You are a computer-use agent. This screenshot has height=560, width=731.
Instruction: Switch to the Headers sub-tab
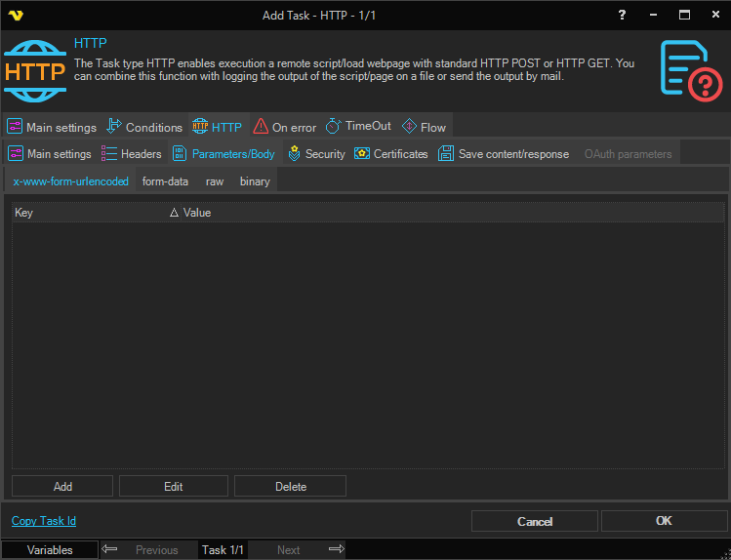(132, 154)
